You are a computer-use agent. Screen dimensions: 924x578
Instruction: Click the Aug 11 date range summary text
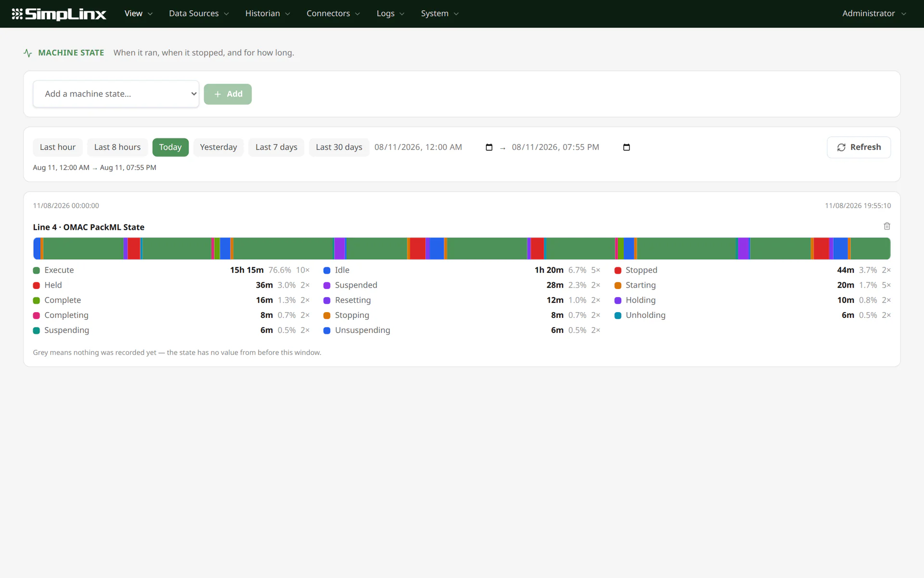(x=94, y=168)
